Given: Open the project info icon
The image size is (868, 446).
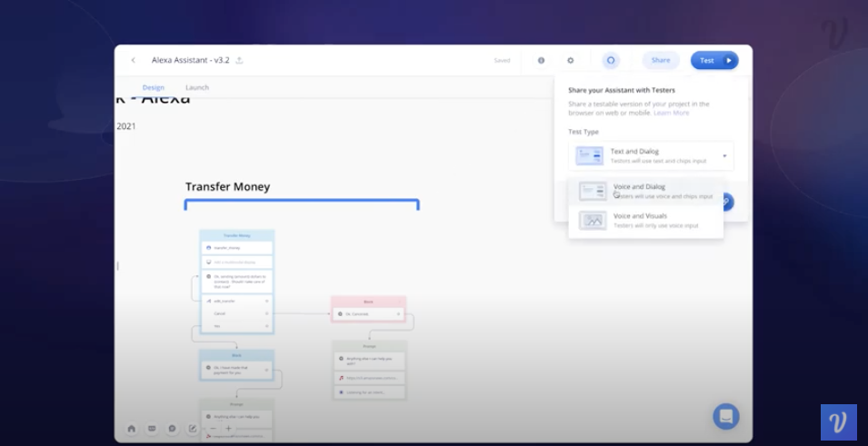Looking at the screenshot, I should click(x=541, y=60).
